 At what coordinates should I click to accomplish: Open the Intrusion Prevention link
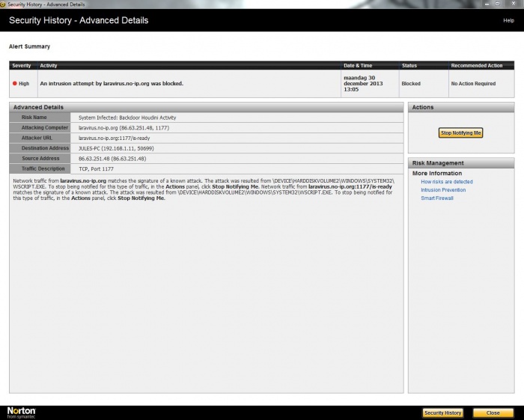click(443, 189)
